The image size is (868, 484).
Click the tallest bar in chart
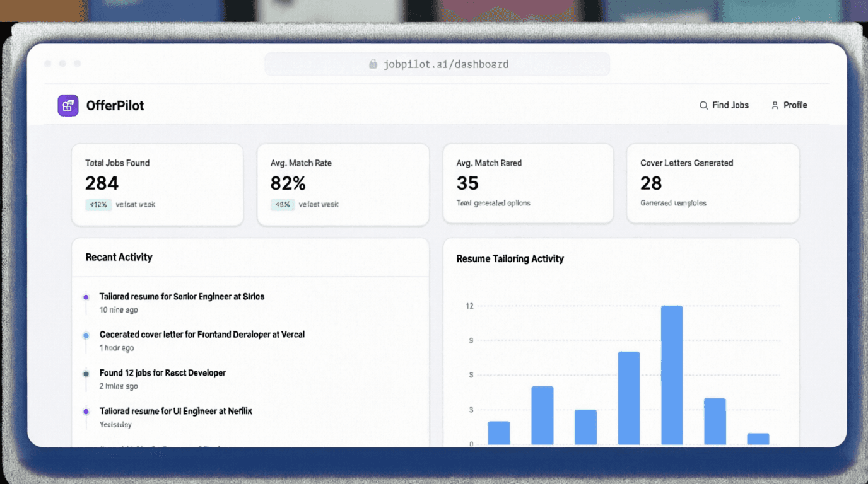[672, 375]
